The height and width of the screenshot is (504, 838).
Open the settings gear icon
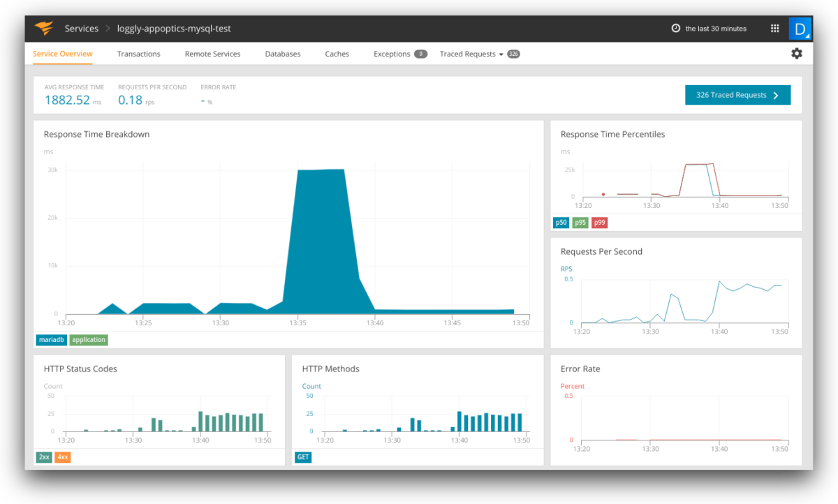pos(796,54)
